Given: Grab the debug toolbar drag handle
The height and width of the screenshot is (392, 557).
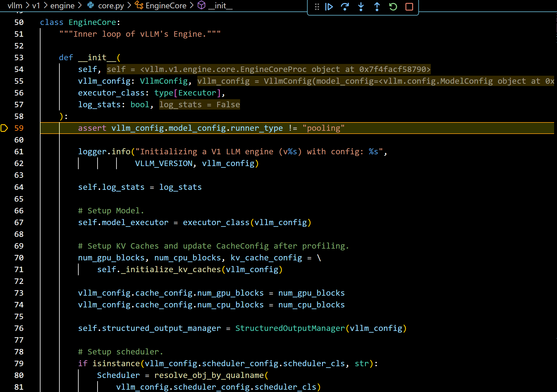Looking at the screenshot, I should pos(317,7).
